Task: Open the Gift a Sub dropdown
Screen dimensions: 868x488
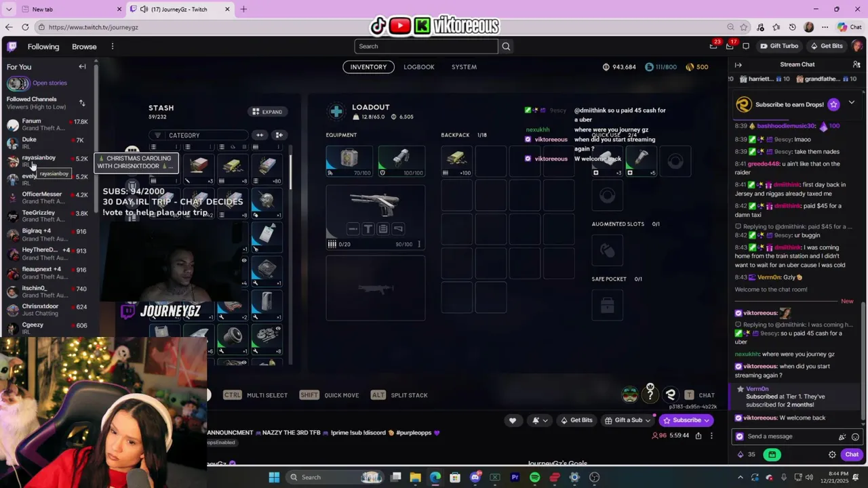Action: [x=627, y=420]
